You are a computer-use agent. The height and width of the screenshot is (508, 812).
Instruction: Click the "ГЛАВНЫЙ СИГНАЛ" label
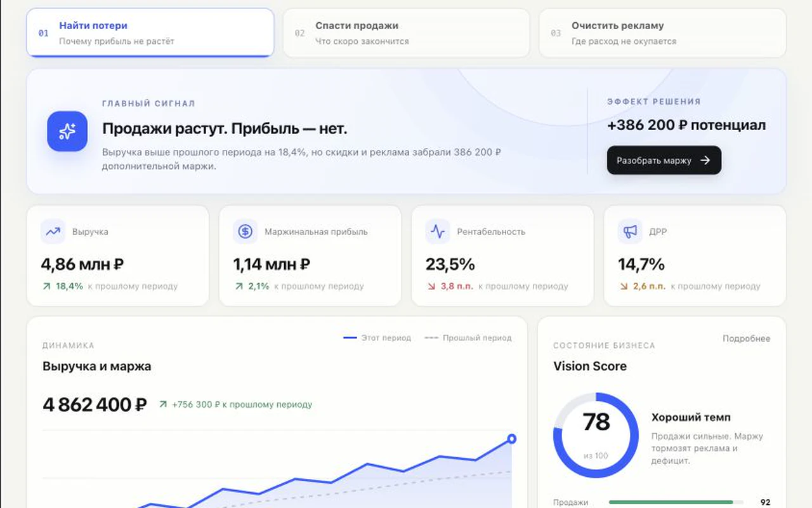click(x=148, y=104)
